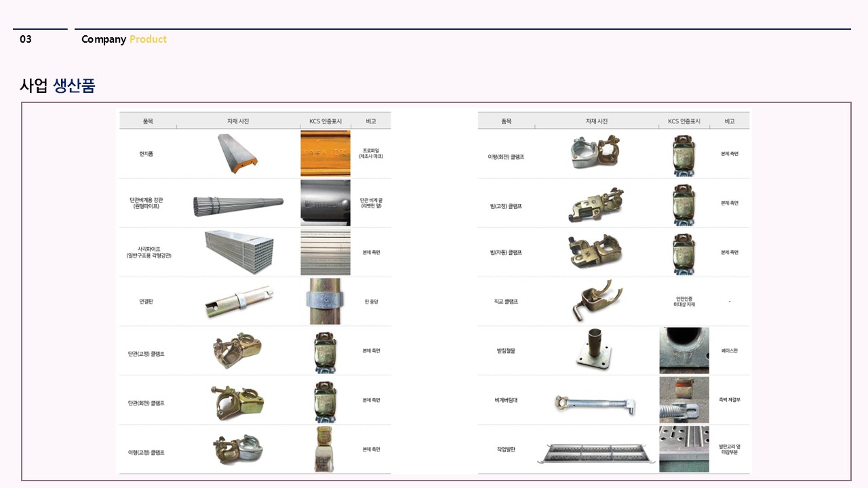Viewport: 868px width, 488px height.
Task: Click the '안전인증 미대상 자재' text cell
Action: (684, 302)
